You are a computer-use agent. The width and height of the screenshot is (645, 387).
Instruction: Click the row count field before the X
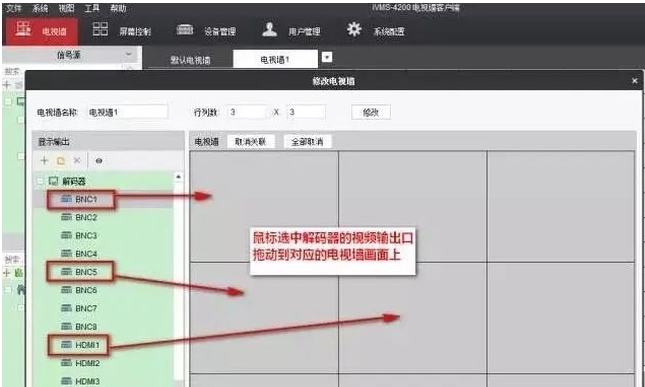[x=247, y=112]
